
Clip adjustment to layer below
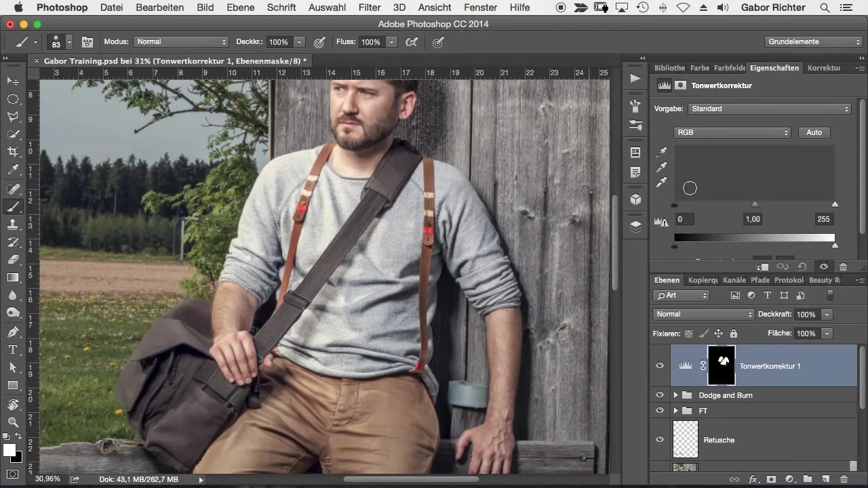click(x=764, y=267)
